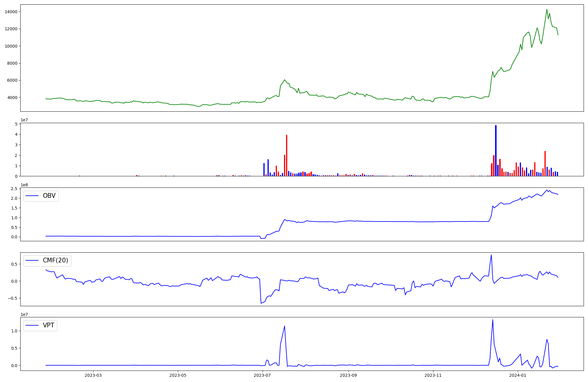The width and height of the screenshot is (588, 382).
Task: Click the 2023-09 date tick label
Action: click(348, 375)
